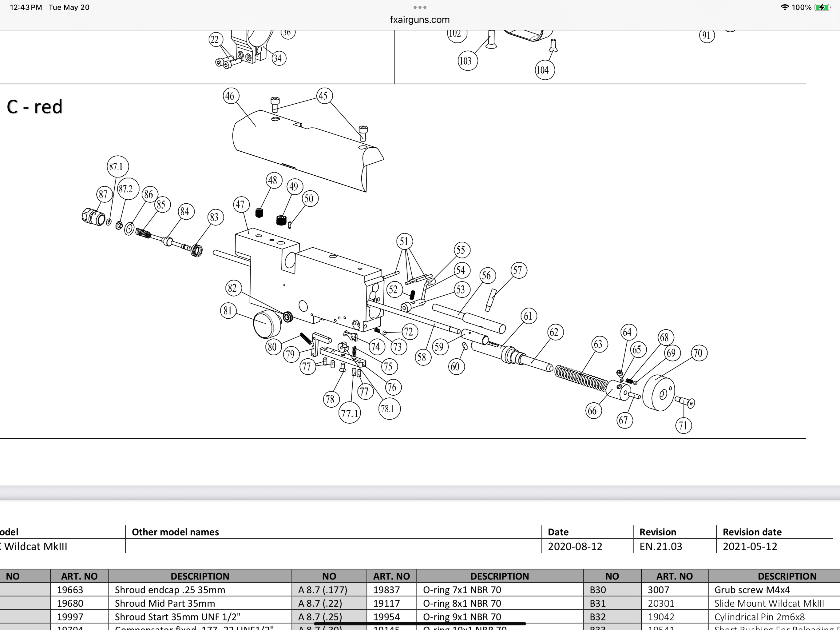Viewport: 840px width, 630px height.
Task: Select part callout 78.1 bubble
Action: (389, 409)
